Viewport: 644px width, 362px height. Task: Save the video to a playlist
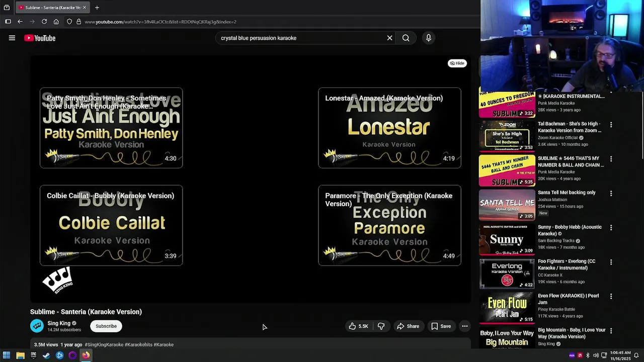[x=441, y=326]
